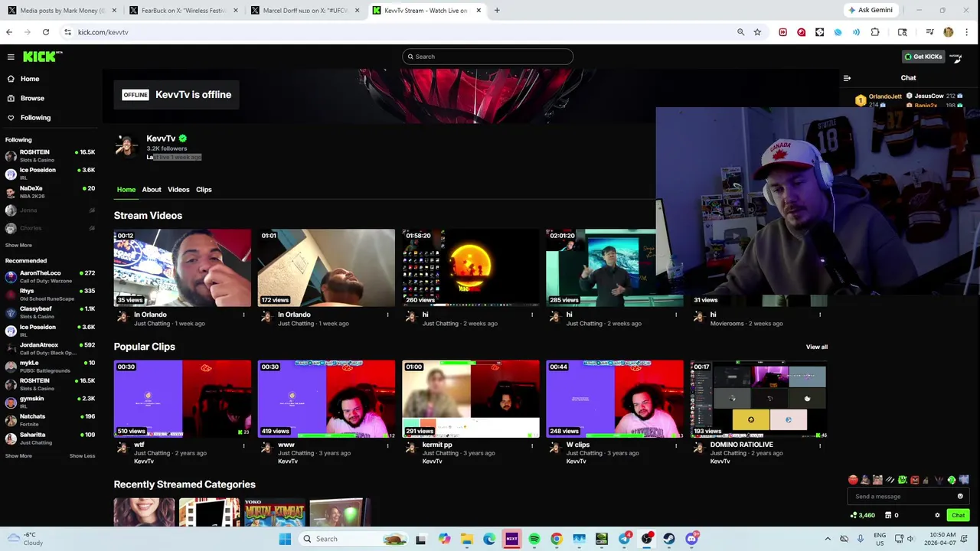The height and width of the screenshot is (551, 980).
Task: View channel points balance 3,460
Action: point(863,515)
